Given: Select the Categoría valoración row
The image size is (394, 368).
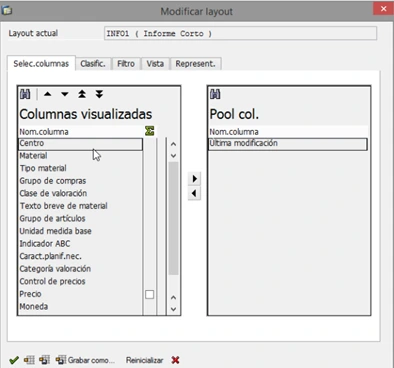Looking at the screenshot, I should point(80,269).
